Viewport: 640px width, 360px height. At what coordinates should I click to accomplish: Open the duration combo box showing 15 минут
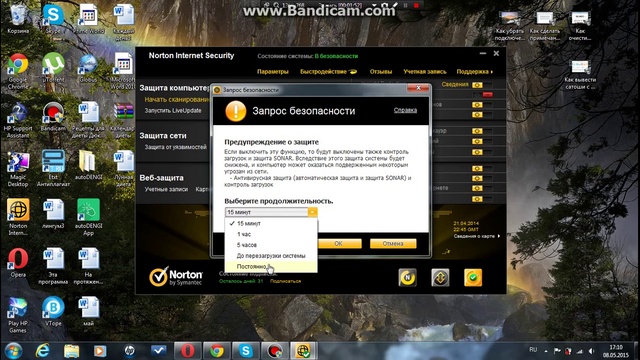pos(271,212)
